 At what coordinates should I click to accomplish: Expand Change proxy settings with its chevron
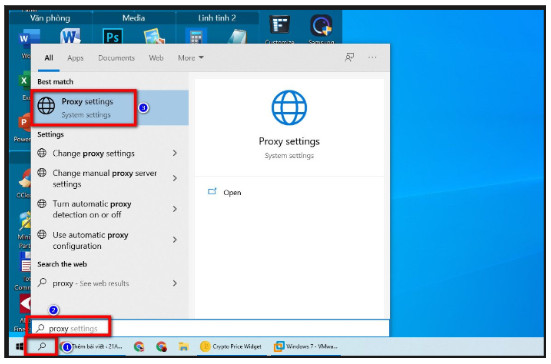pos(175,153)
